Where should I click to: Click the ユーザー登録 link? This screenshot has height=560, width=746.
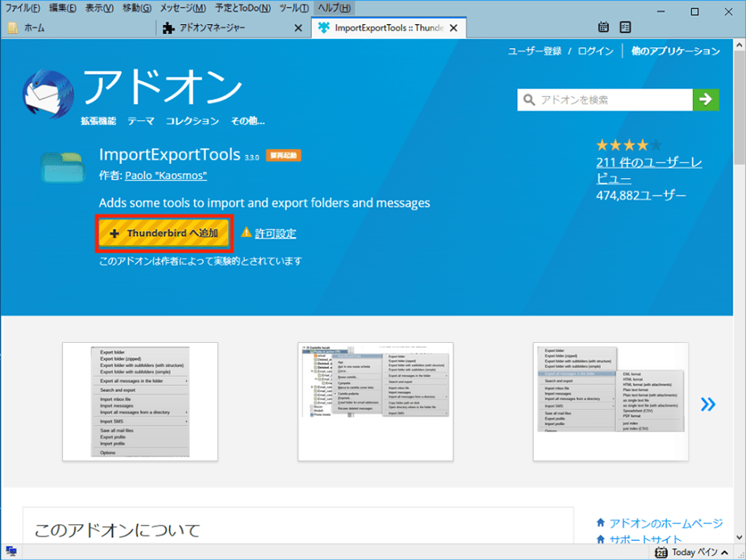pos(535,51)
